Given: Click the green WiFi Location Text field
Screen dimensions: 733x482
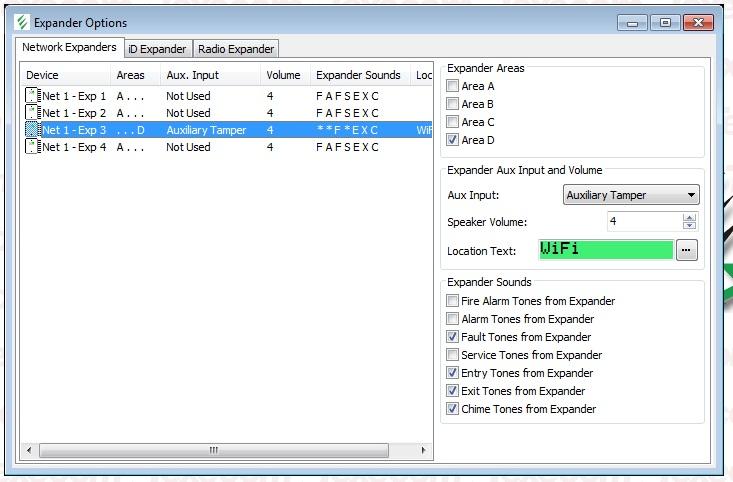Looking at the screenshot, I should [x=605, y=249].
